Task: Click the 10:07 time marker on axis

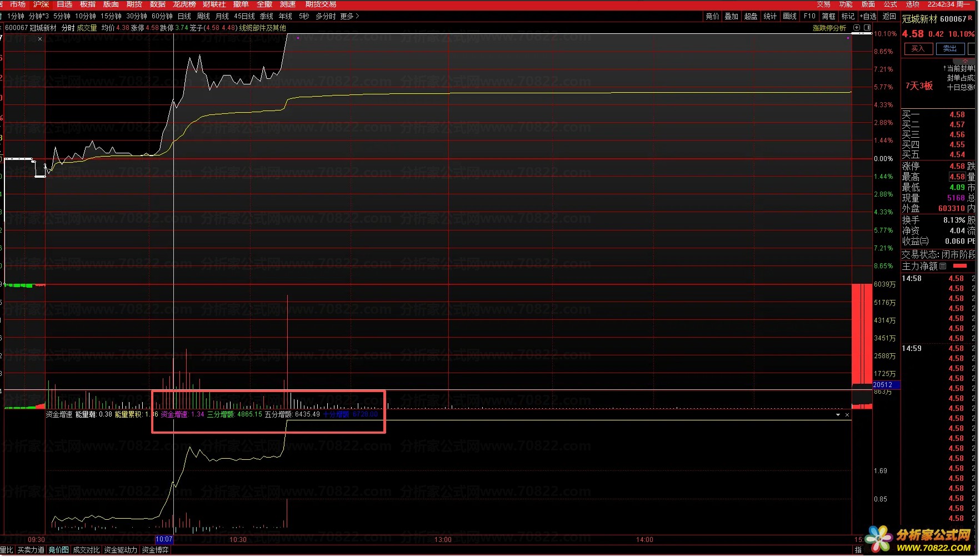Action: click(164, 539)
